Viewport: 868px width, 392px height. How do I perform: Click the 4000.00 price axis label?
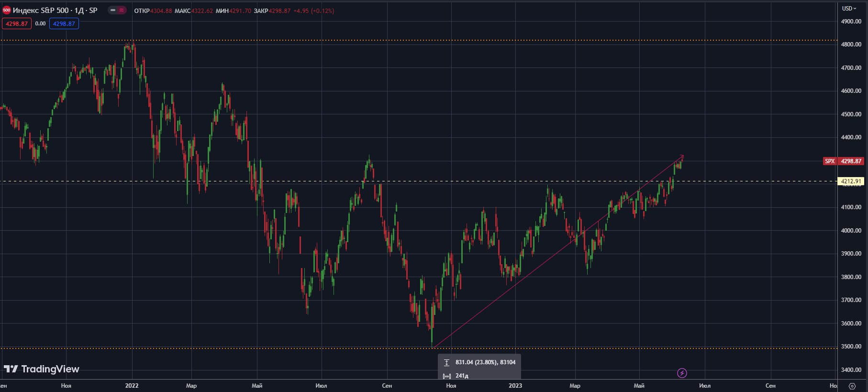pos(851,231)
